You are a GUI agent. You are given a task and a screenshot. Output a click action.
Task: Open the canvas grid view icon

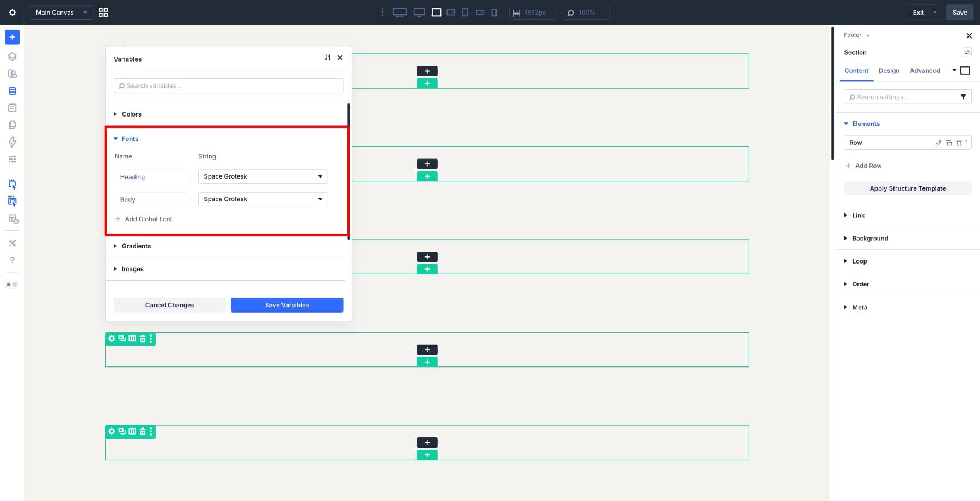coord(103,12)
